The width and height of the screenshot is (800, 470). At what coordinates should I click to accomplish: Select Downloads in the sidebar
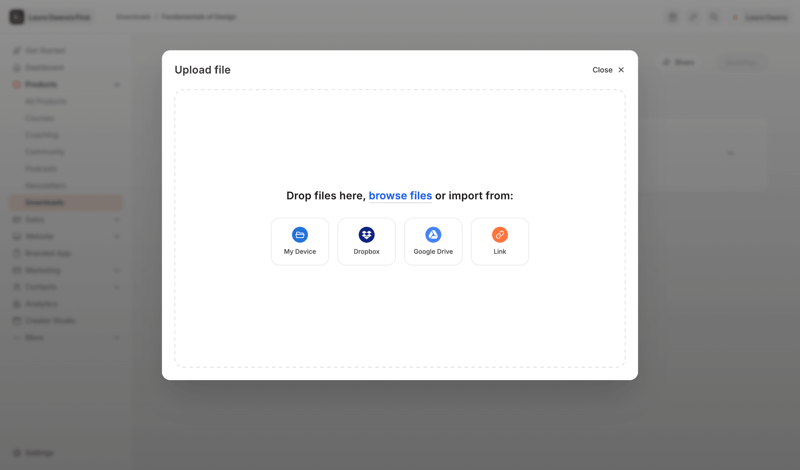[66, 203]
